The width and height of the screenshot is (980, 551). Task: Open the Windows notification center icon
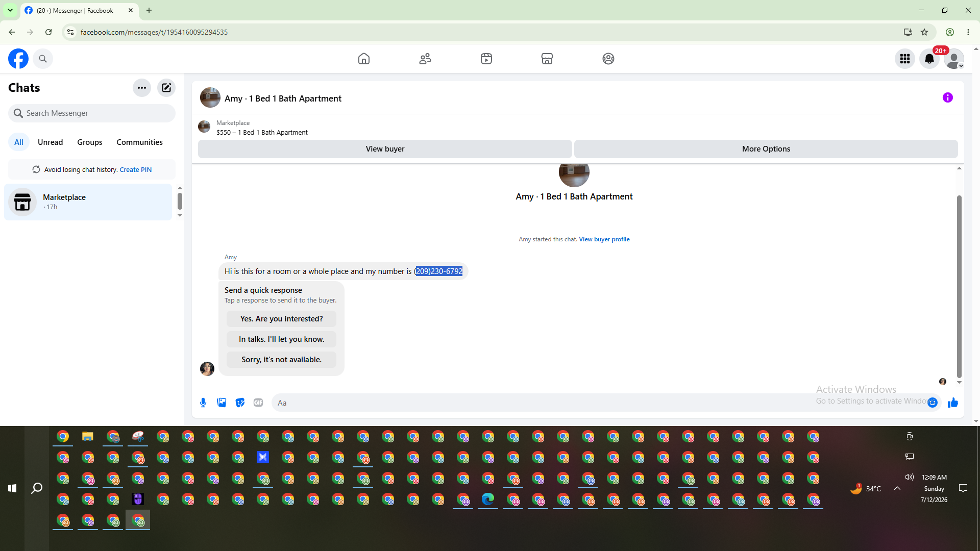(963, 489)
